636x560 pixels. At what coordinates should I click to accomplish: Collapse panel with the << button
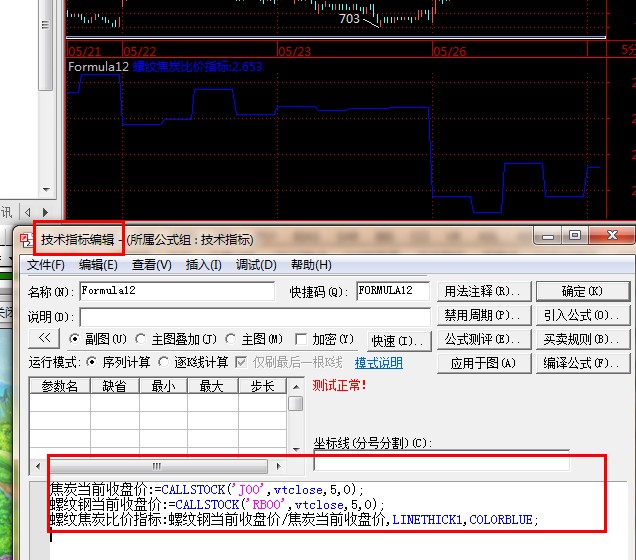click(x=44, y=338)
